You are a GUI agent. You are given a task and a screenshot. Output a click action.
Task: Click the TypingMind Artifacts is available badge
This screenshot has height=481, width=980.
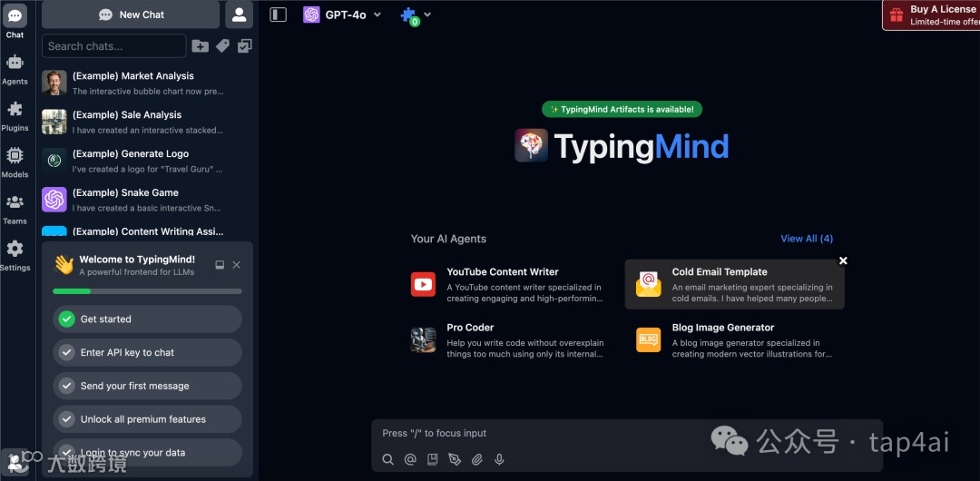(x=622, y=109)
